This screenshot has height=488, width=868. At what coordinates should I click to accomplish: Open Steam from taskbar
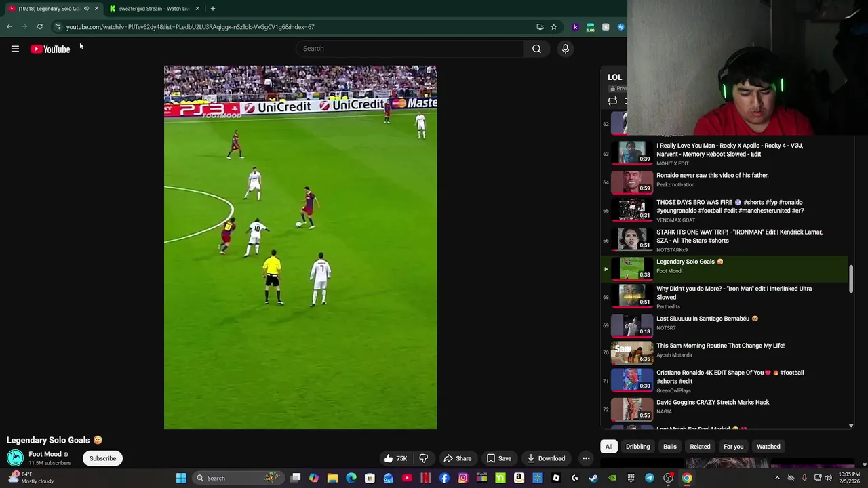tap(593, 478)
